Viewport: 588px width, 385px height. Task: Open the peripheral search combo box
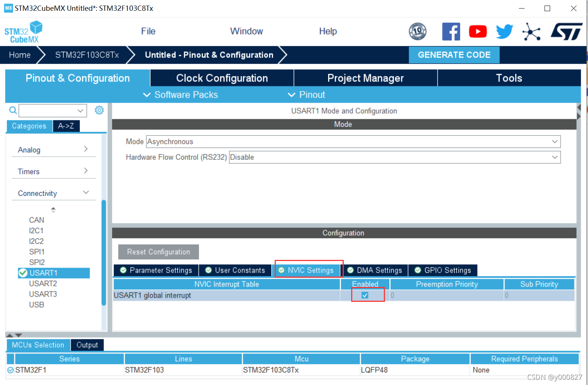pos(53,111)
